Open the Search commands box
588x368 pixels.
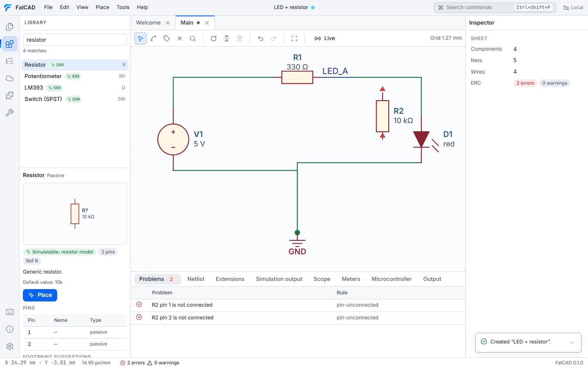495,7
